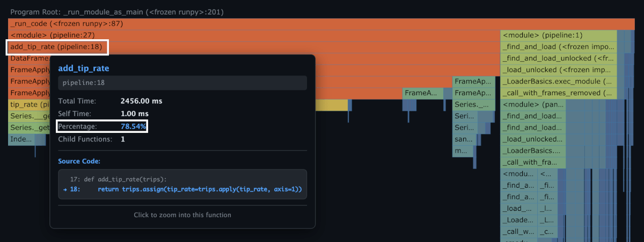This screenshot has width=644, height=242.
Task: Click 'Click to zoom into this function' hint
Action: 182,215
